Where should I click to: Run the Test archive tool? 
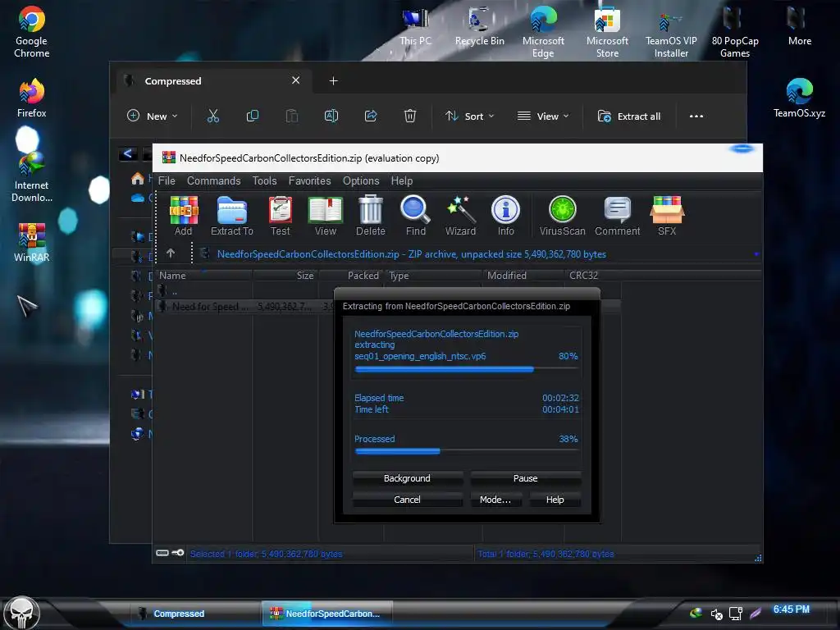tap(281, 216)
